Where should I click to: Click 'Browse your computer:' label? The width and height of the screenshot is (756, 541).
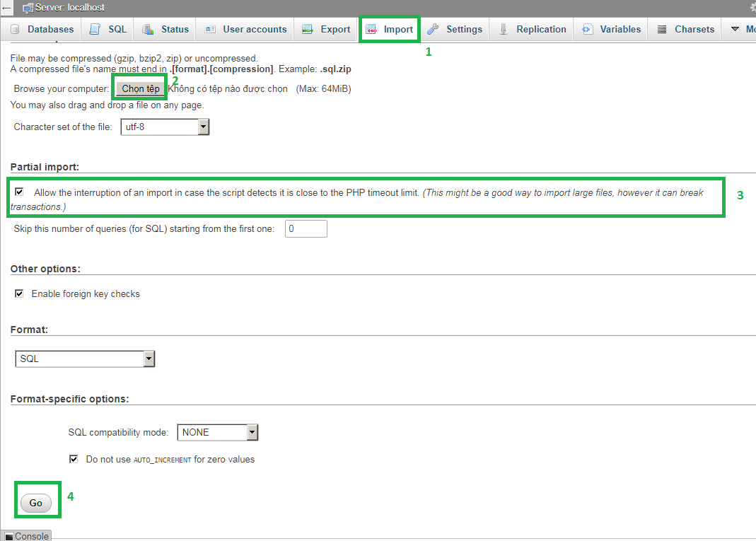(62, 88)
